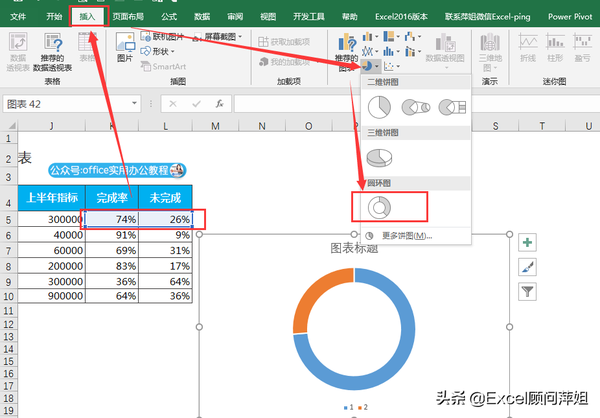Switch to the 开发工具 (Developer) tab
The image size is (600, 418).
(309, 16)
